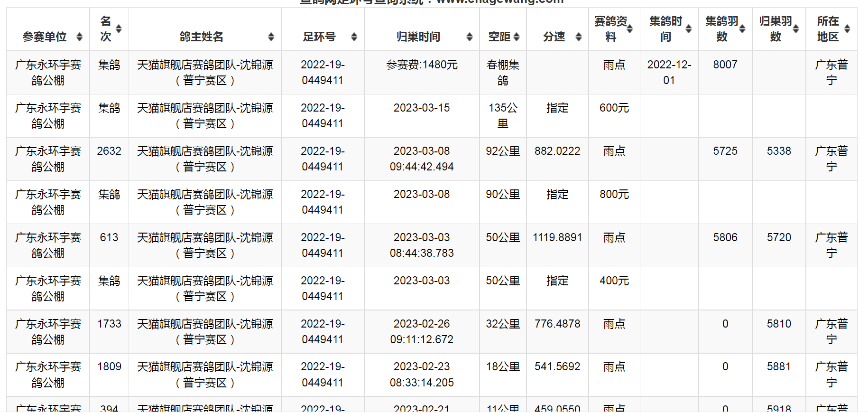The width and height of the screenshot is (868, 413).
Task: Select time 2023-02-23 08:33:14.205
Action: (x=422, y=375)
